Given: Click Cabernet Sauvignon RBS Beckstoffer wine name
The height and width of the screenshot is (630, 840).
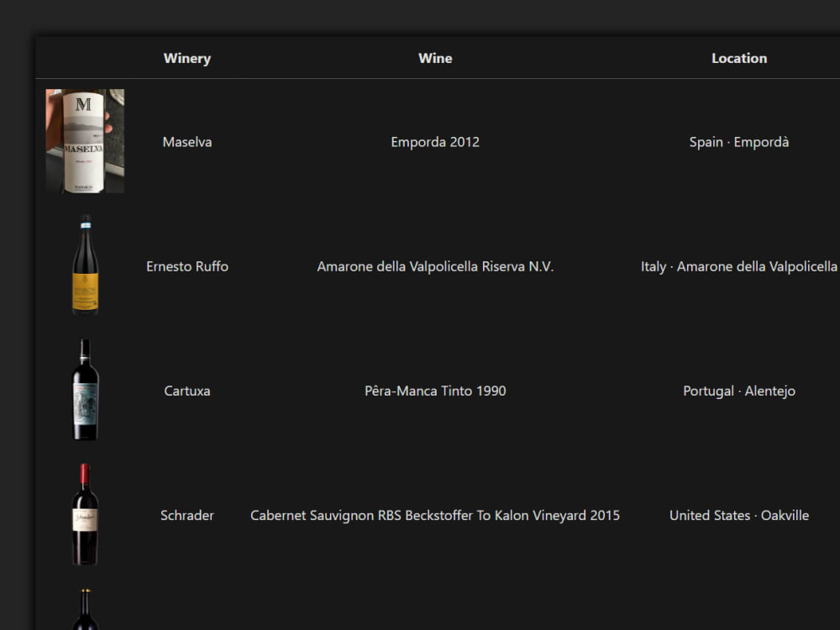Looking at the screenshot, I should (435, 515).
